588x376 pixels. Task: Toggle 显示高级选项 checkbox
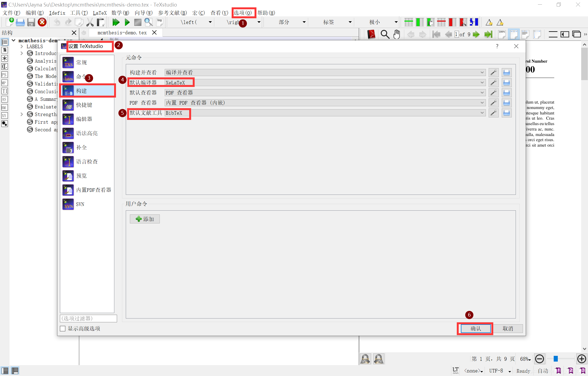(63, 329)
